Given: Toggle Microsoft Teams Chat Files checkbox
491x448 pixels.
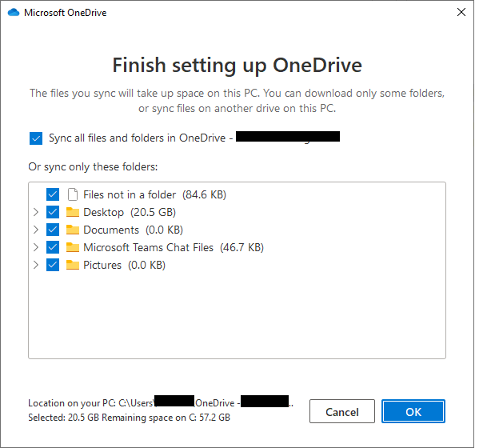Looking at the screenshot, I should click(53, 247).
